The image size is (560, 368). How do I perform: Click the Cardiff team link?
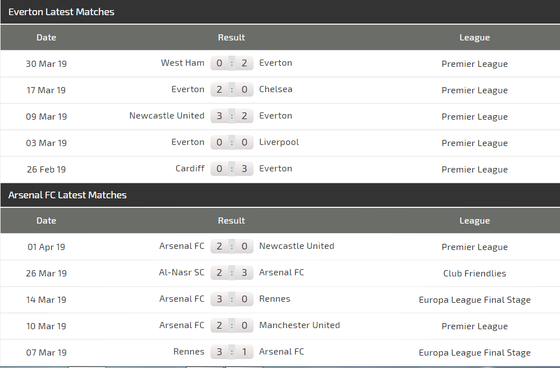coord(190,169)
